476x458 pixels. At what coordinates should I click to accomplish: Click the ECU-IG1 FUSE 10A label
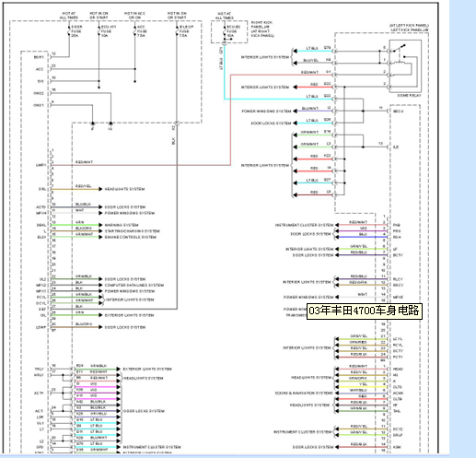(109, 31)
